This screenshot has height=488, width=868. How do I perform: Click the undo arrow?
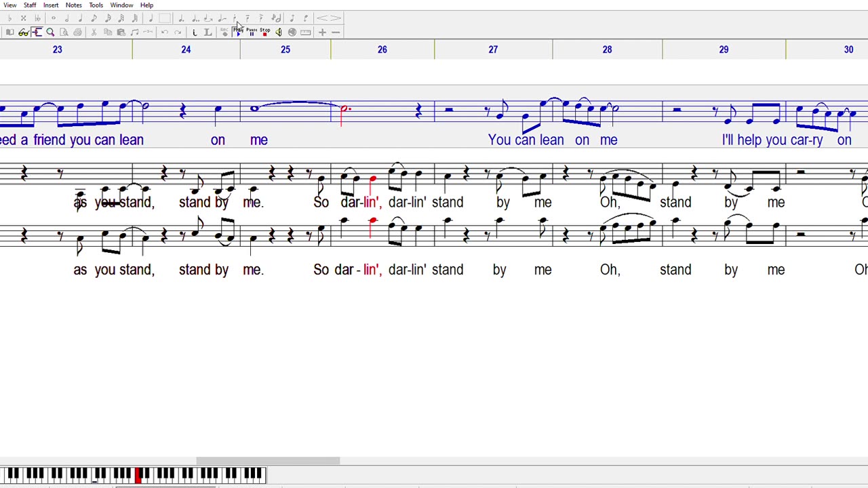click(165, 32)
